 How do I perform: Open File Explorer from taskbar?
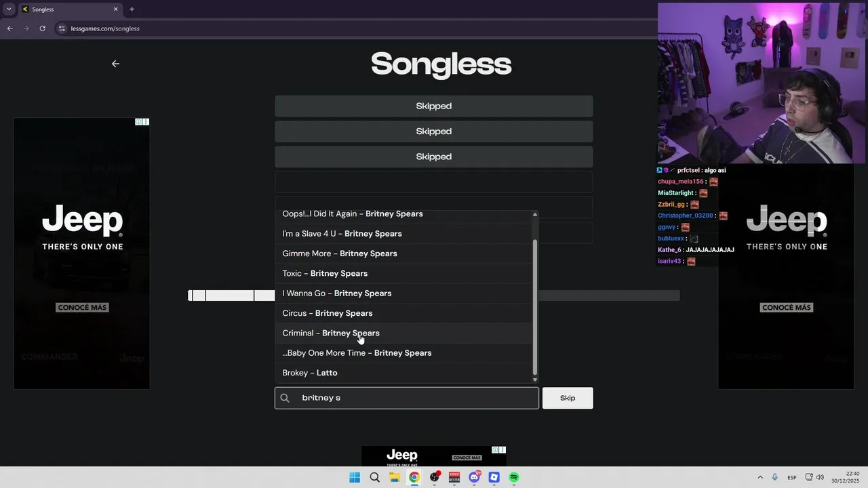pyautogui.click(x=395, y=478)
